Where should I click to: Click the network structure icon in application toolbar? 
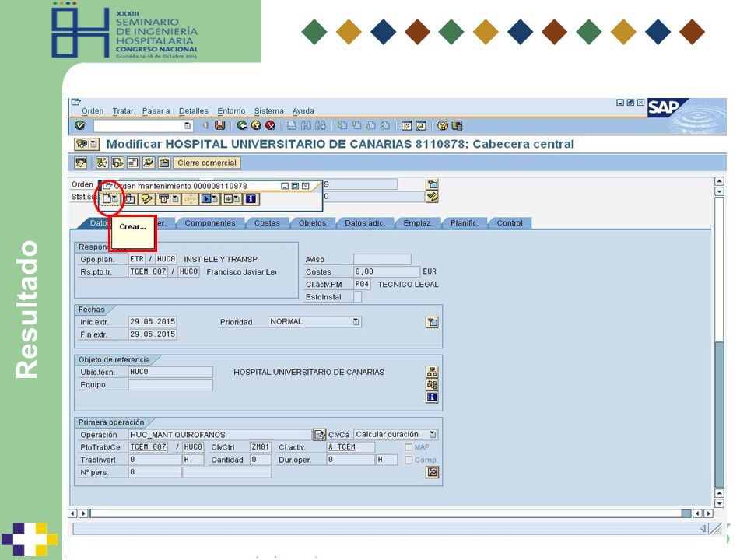point(102,163)
